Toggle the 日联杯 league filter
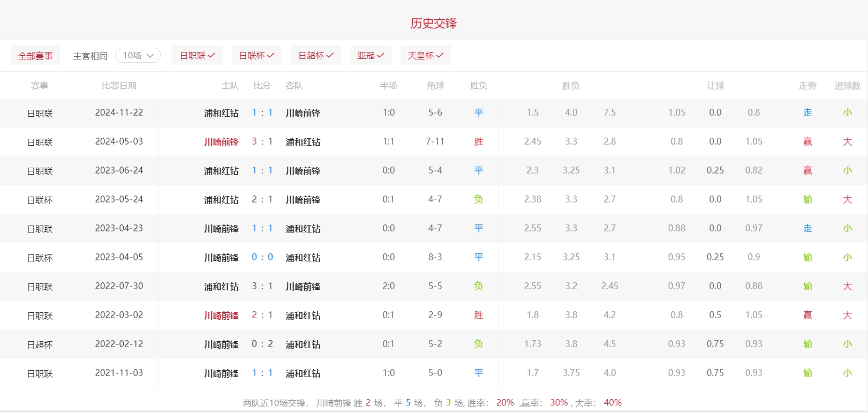The height and width of the screenshot is (413, 868). (x=256, y=56)
